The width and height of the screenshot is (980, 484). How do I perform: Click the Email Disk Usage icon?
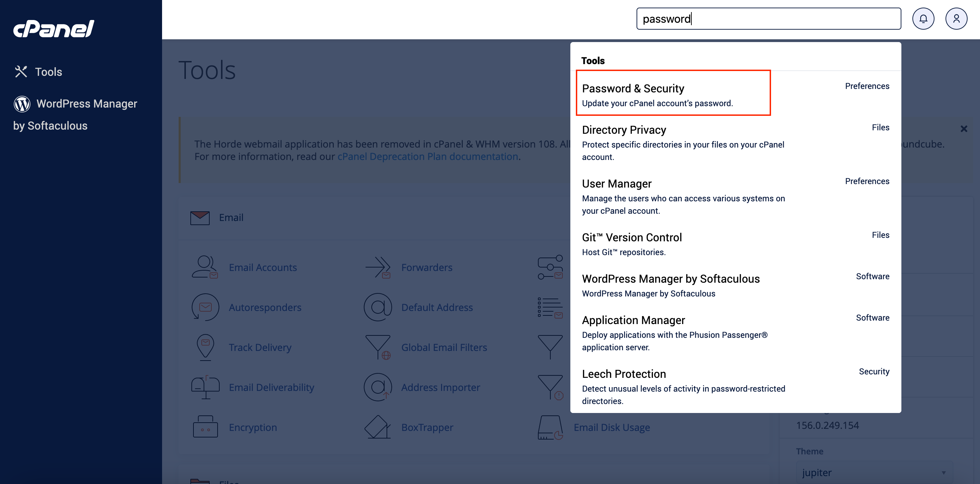point(550,427)
